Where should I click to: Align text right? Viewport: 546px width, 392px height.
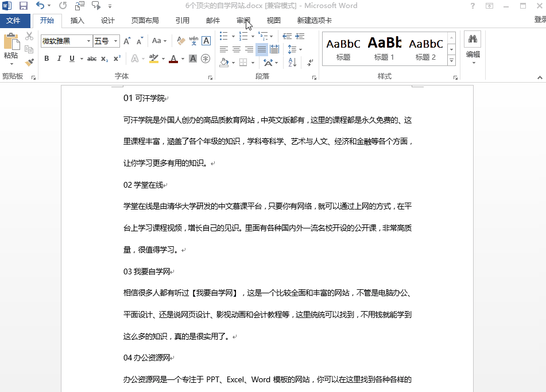(249, 49)
